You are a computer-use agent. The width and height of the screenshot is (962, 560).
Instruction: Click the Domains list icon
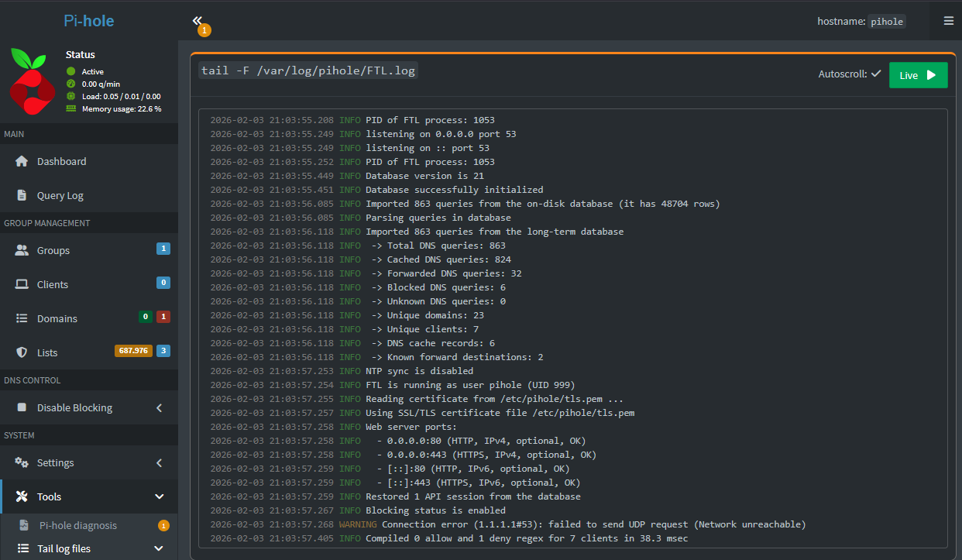tap(22, 319)
